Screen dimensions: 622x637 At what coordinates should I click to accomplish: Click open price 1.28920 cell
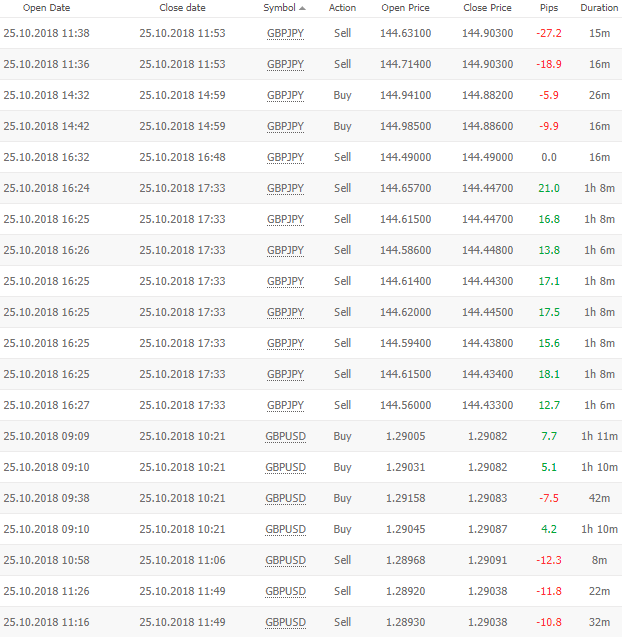[405, 591]
